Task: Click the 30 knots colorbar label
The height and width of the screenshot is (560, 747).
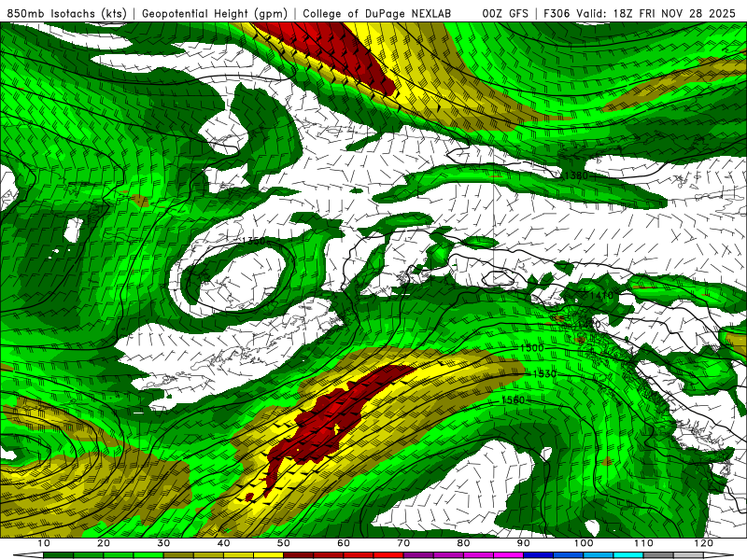Action: point(163,543)
